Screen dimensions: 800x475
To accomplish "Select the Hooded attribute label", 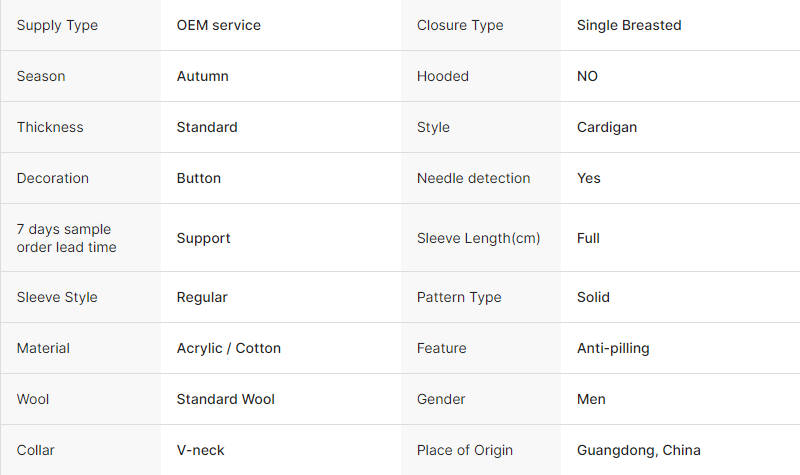I will point(442,76).
